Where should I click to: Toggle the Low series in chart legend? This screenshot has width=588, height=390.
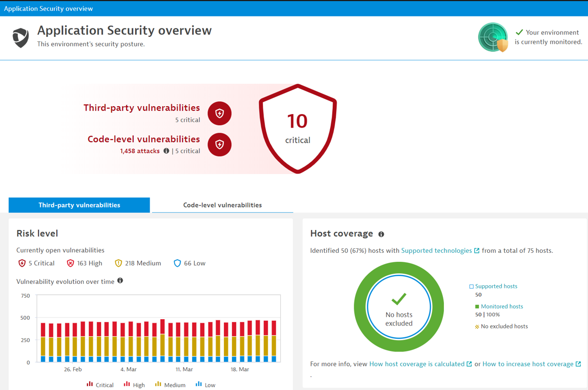[x=205, y=385]
